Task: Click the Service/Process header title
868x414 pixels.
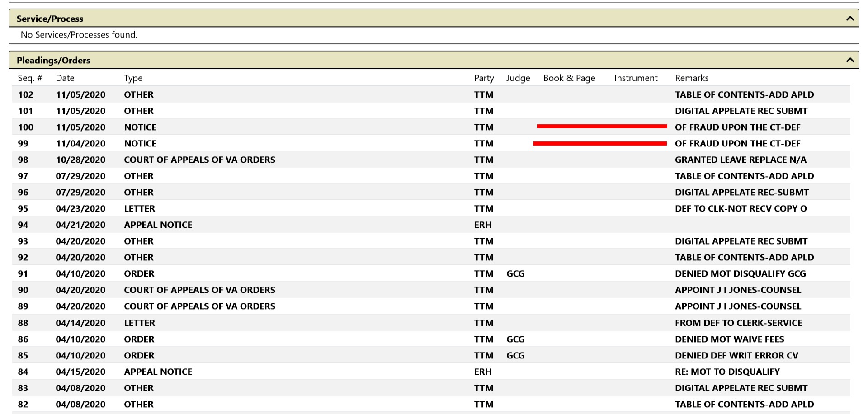Action: point(50,19)
